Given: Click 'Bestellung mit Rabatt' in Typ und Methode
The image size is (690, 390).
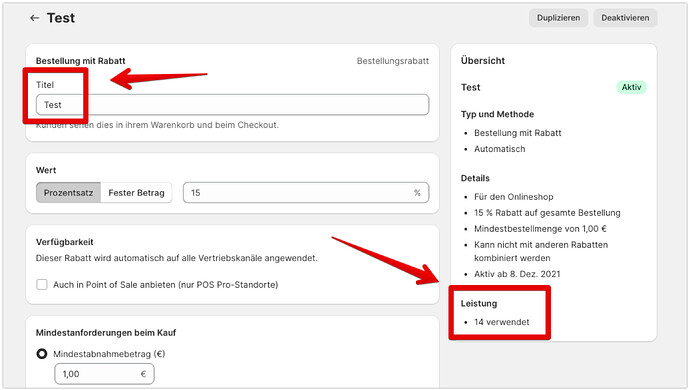Looking at the screenshot, I should pyautogui.click(x=518, y=133).
